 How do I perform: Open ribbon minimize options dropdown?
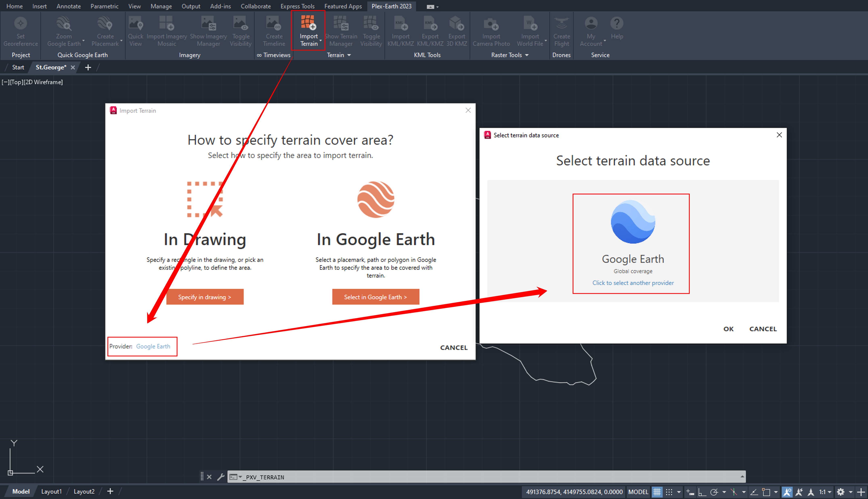pyautogui.click(x=437, y=7)
